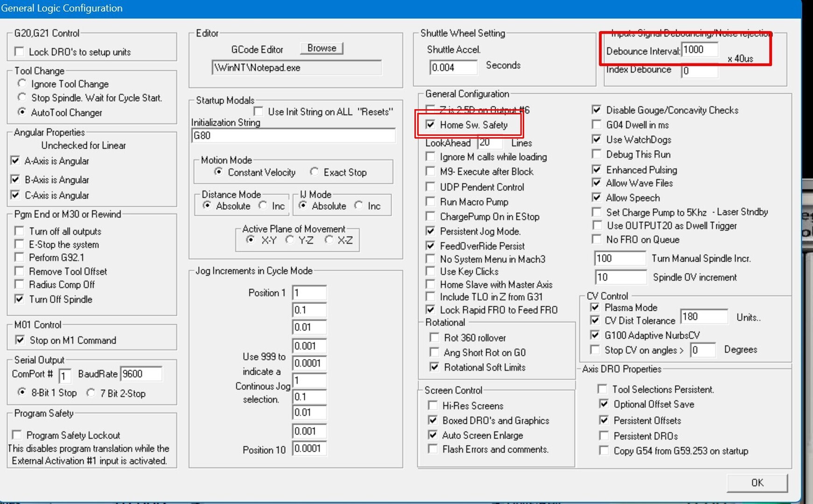
Task: Click the Shuttle Accel. seconds field
Action: [x=453, y=68]
